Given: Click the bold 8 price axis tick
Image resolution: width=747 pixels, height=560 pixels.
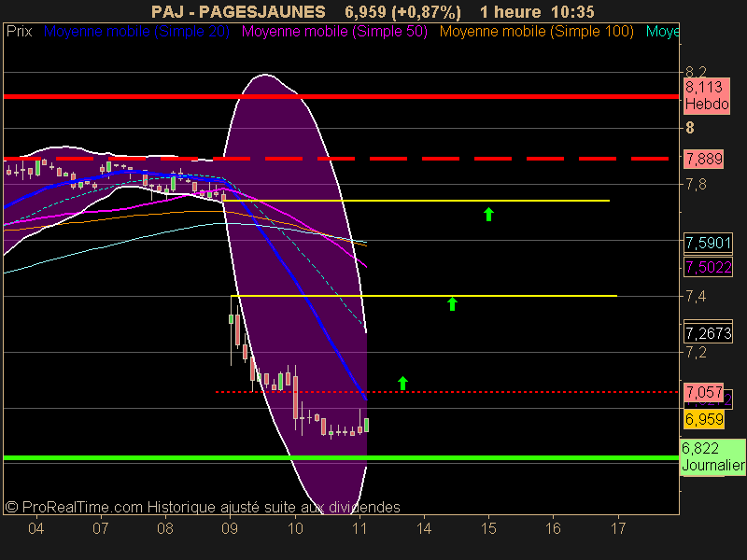Looking at the screenshot, I should 690,128.
